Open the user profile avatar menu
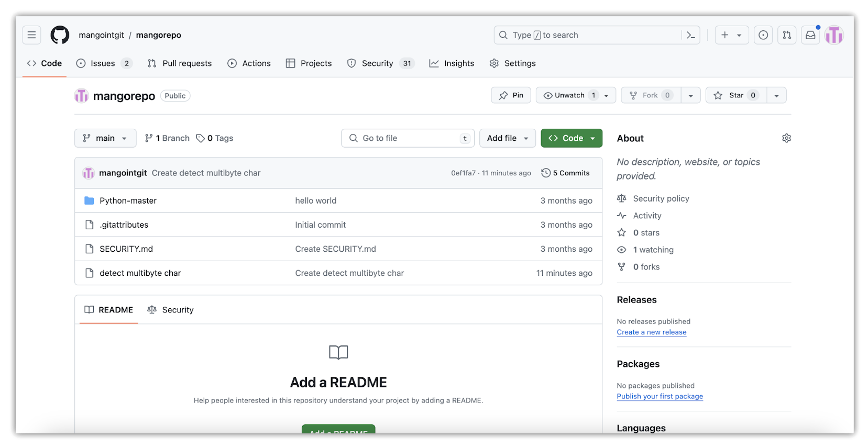868x448 pixels. (x=834, y=35)
